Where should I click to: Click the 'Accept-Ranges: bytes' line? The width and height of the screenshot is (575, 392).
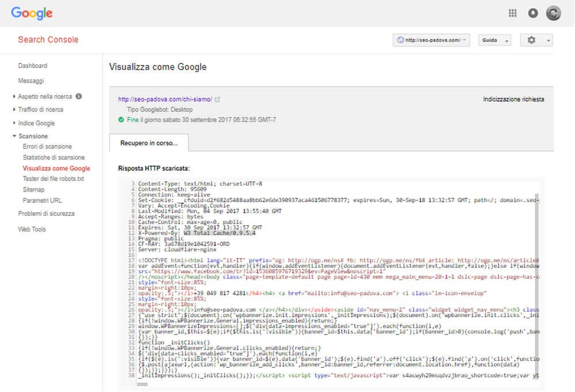point(171,216)
